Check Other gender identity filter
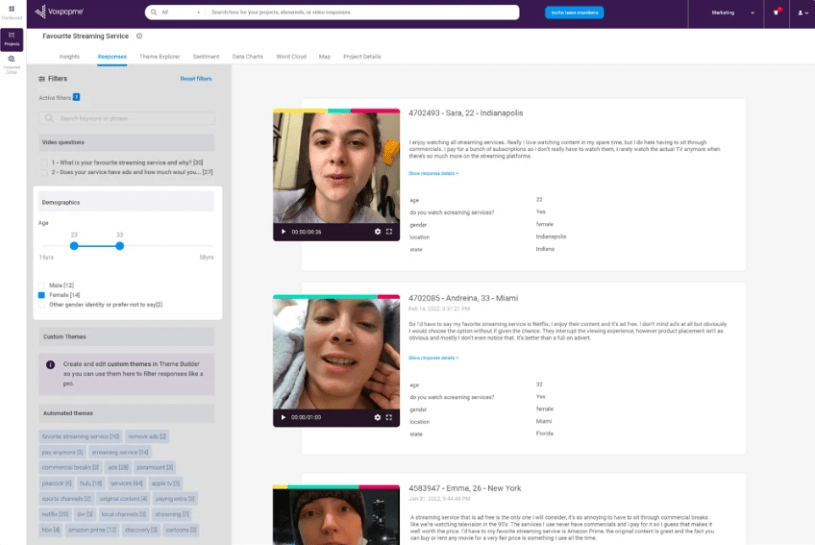The image size is (815, 545). [42, 304]
